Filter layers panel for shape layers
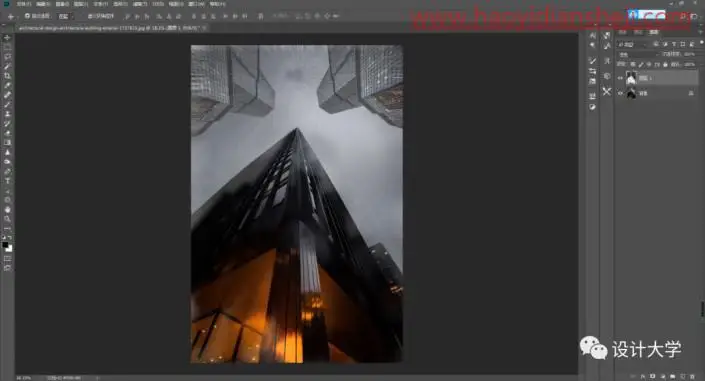This screenshot has width=705, height=381. tap(683, 44)
